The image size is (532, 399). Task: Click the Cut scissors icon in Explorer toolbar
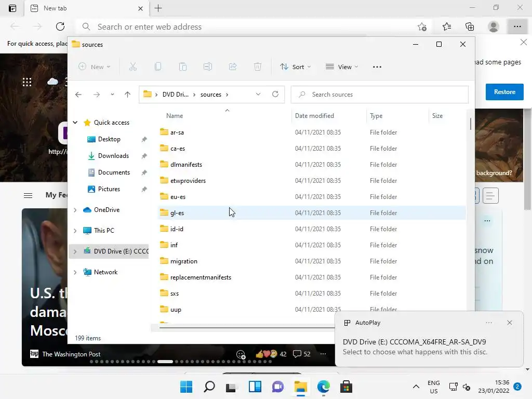(132, 67)
